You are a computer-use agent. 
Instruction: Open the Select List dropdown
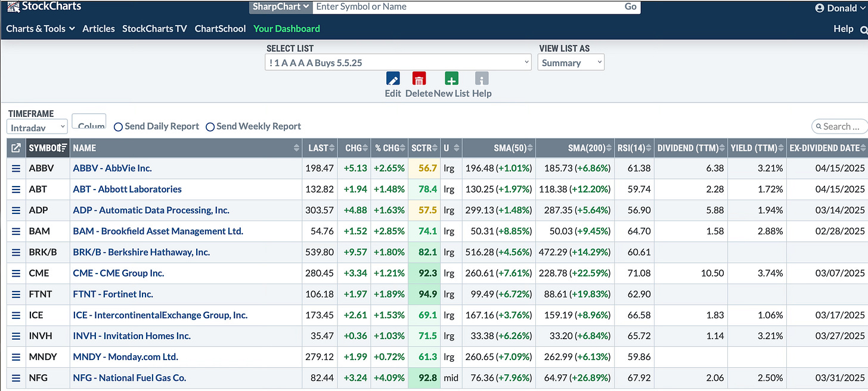pos(398,62)
